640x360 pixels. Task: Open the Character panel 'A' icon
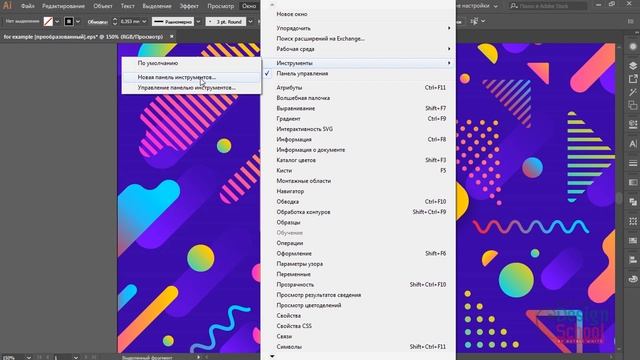pyautogui.click(x=633, y=144)
